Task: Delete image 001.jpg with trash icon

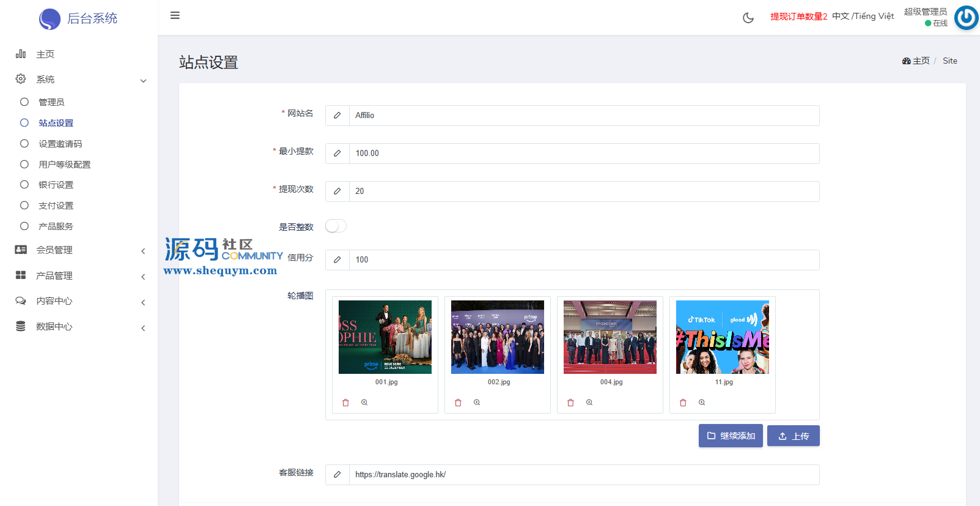Action: click(x=345, y=403)
